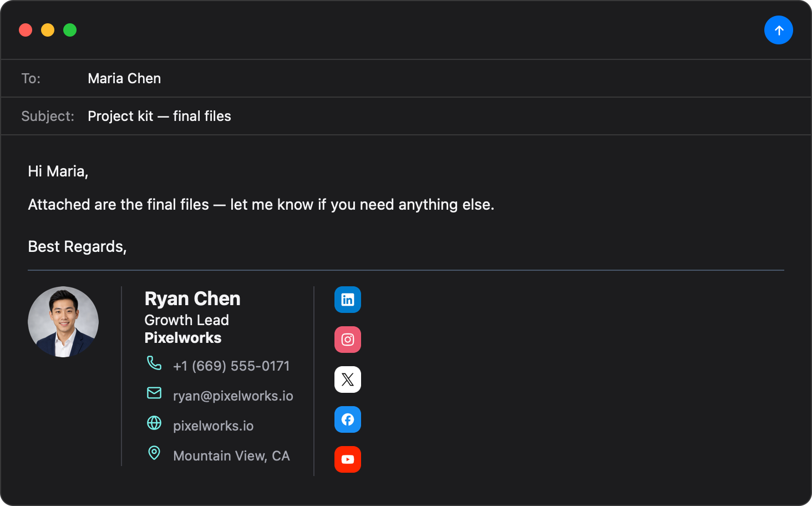Send the email with the blue arrow button

pos(779,30)
